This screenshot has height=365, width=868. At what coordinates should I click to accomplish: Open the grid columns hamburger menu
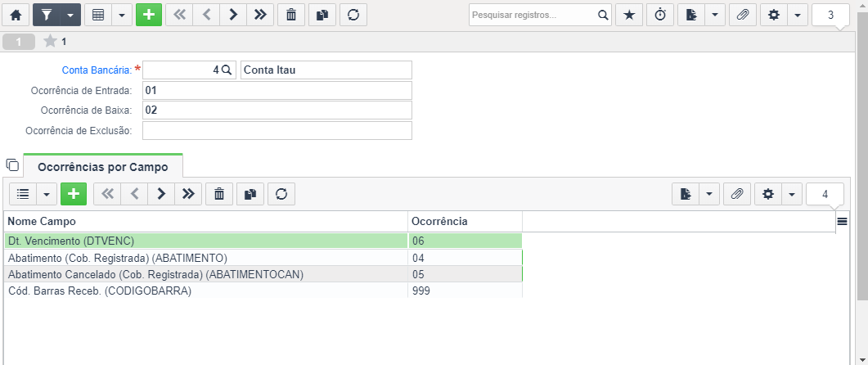tap(842, 222)
